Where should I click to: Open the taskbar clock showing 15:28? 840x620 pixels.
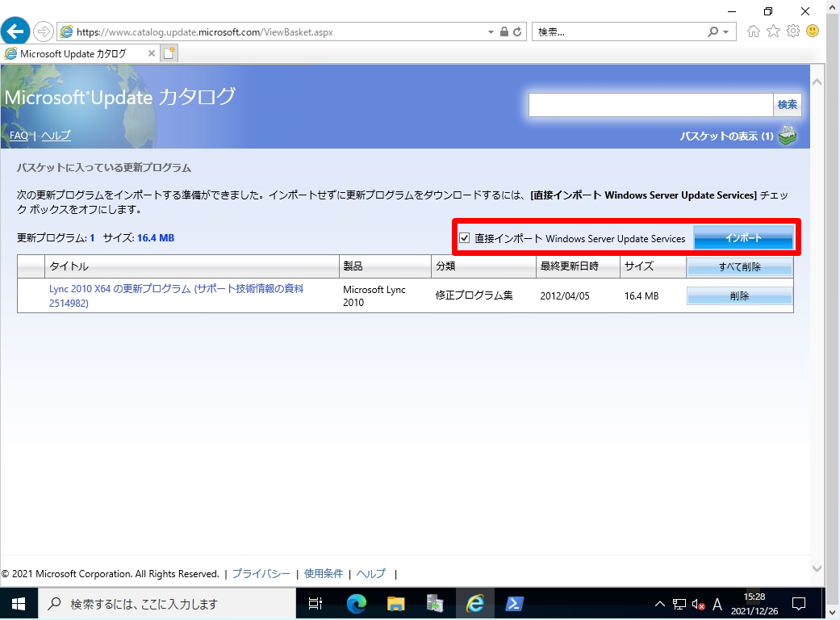coord(754,604)
